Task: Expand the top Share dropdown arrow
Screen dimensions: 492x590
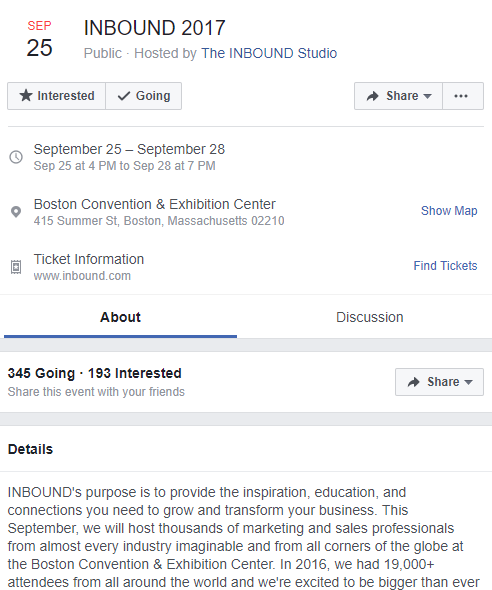Action: [427, 96]
